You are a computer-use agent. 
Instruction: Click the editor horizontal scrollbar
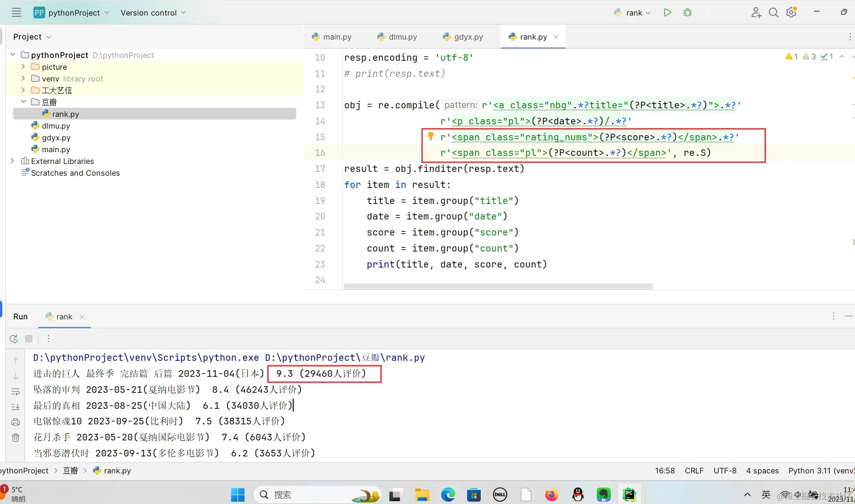pos(498,286)
